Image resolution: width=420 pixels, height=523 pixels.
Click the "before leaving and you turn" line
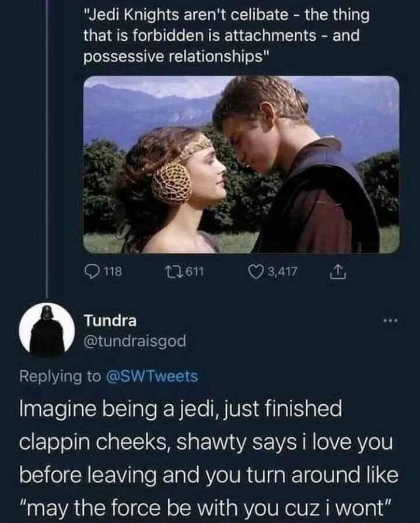(209, 475)
